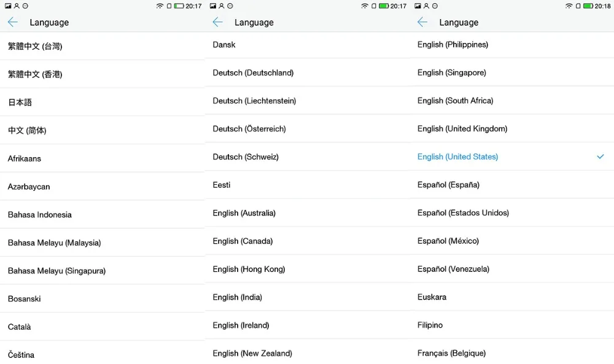The width and height of the screenshot is (614, 364).
Task: Tap Wi-Fi icon in the right screen status bar
Action: (x=569, y=6)
